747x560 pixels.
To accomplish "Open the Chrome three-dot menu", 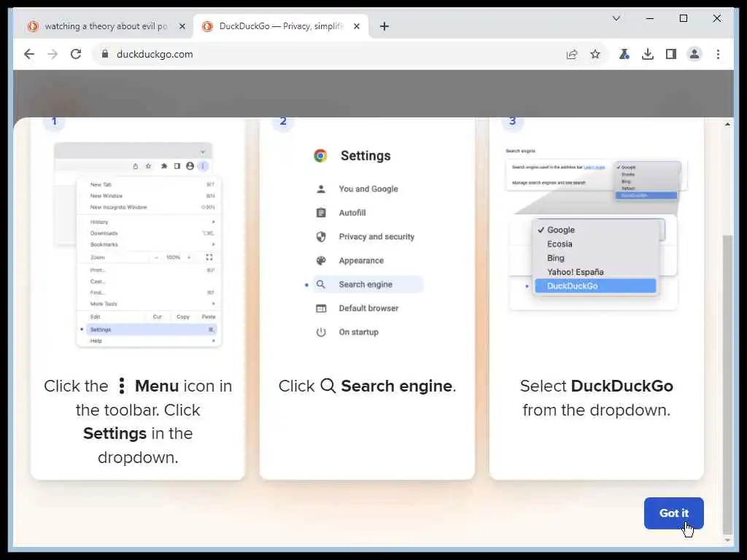I will (718, 54).
